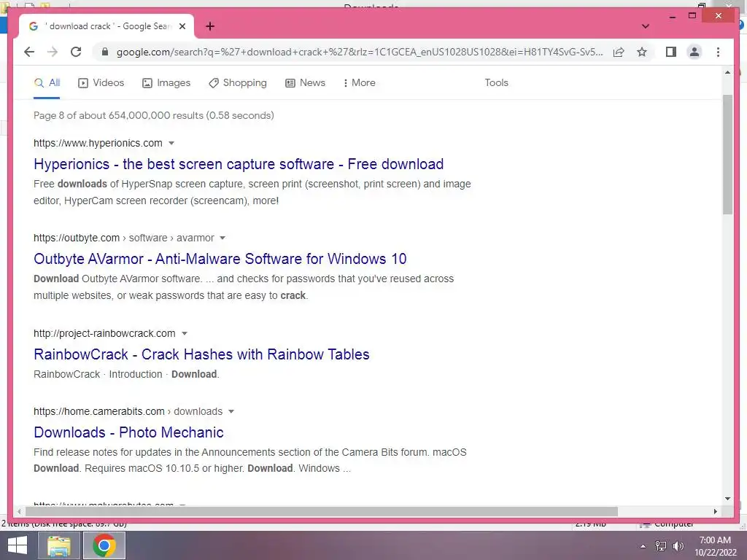The image size is (747, 560).
Task: Click the browser forward arrow
Action: [x=53, y=52]
